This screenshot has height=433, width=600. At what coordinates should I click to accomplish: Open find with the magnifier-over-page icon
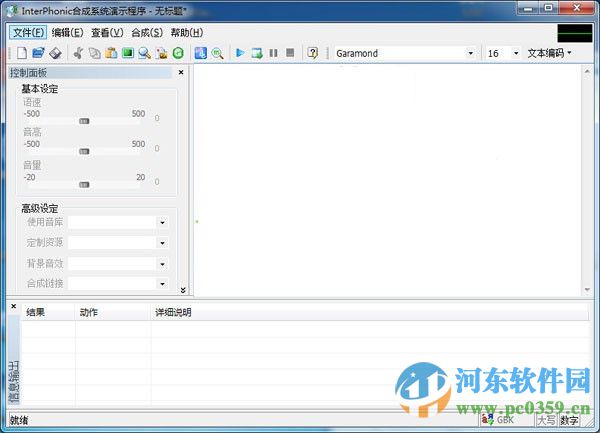[145, 53]
